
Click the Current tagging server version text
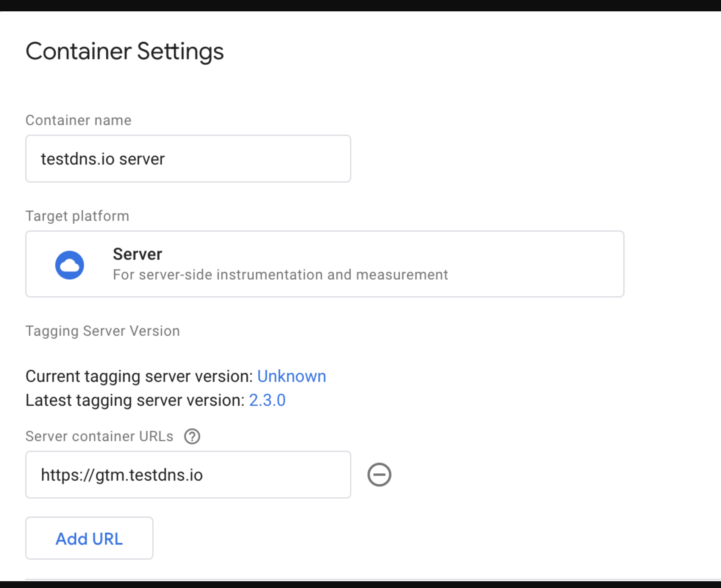coord(138,376)
